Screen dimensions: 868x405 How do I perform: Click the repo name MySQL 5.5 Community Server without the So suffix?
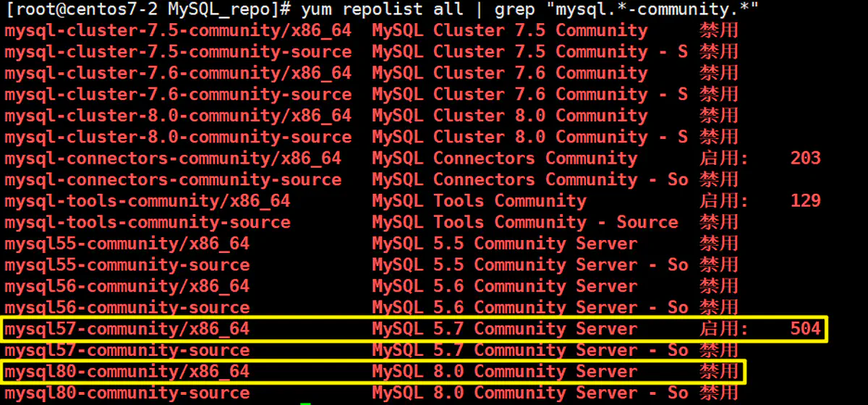(x=505, y=244)
